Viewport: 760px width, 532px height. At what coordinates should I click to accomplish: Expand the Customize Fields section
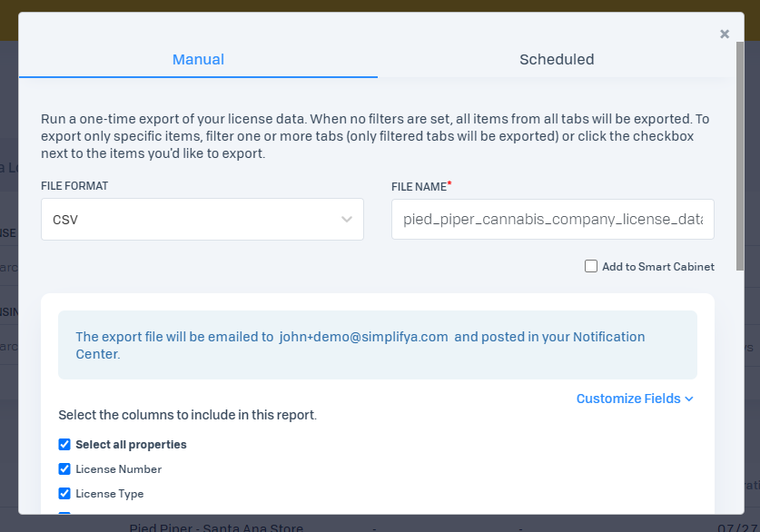[627, 399]
